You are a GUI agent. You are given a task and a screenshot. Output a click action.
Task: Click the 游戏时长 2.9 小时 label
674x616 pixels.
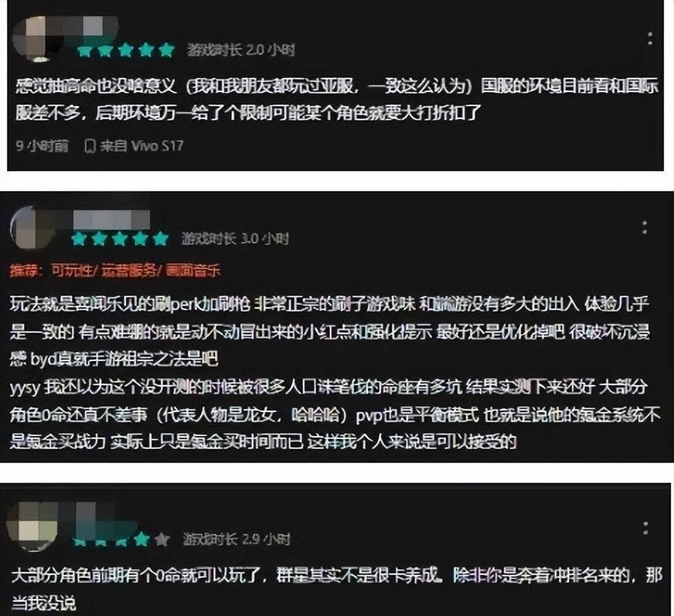pos(236,539)
